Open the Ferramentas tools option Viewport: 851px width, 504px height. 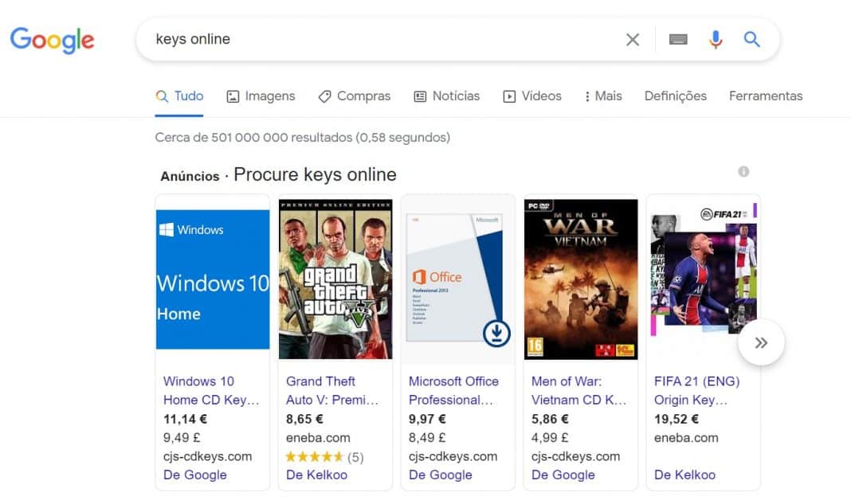765,96
